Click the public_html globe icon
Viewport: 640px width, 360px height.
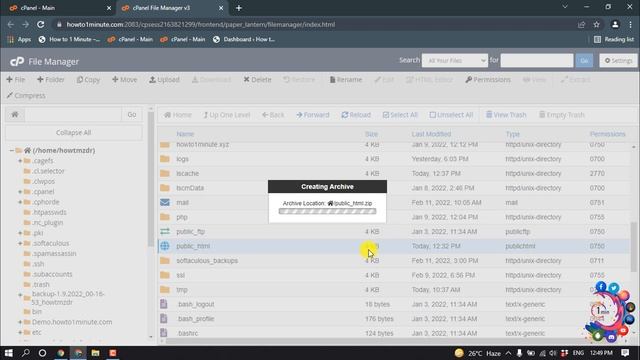pos(165,246)
